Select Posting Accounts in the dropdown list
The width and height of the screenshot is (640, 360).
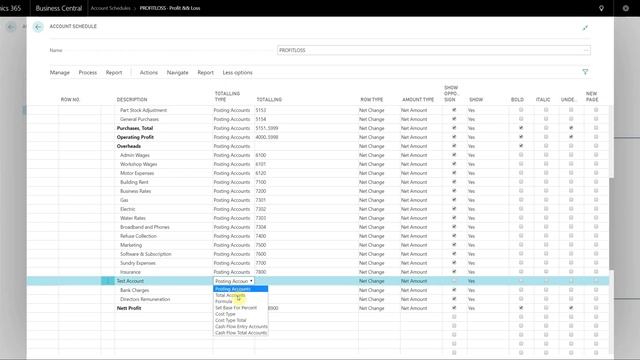[241, 289]
